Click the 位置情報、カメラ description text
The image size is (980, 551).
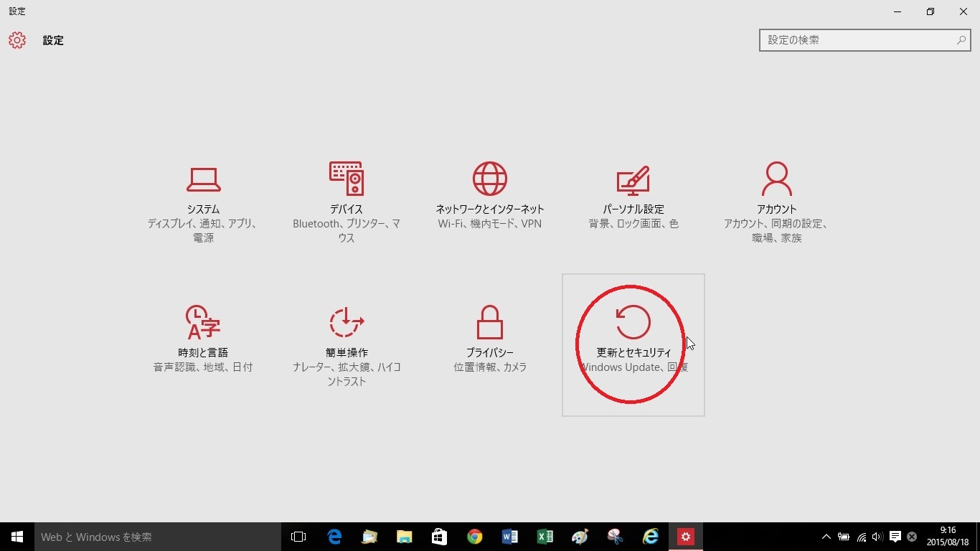pyautogui.click(x=490, y=367)
